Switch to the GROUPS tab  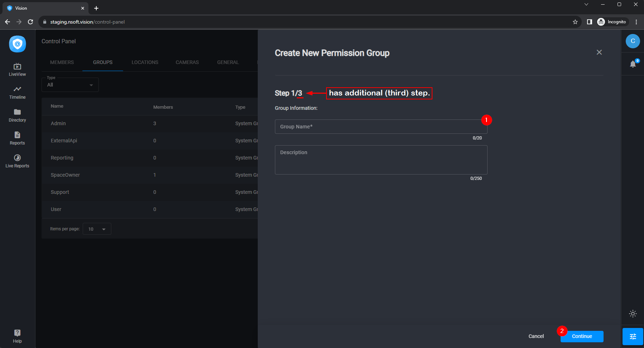tap(103, 62)
